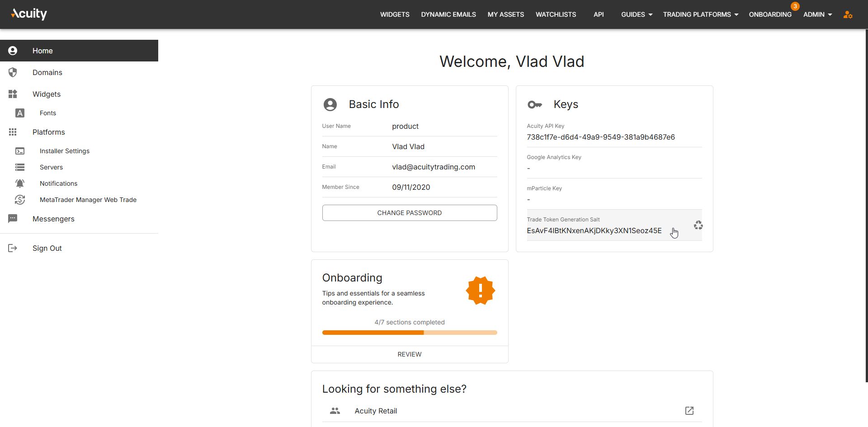Image resolution: width=868 pixels, height=427 pixels.
Task: Expand the Guides dropdown menu
Action: (x=637, y=14)
